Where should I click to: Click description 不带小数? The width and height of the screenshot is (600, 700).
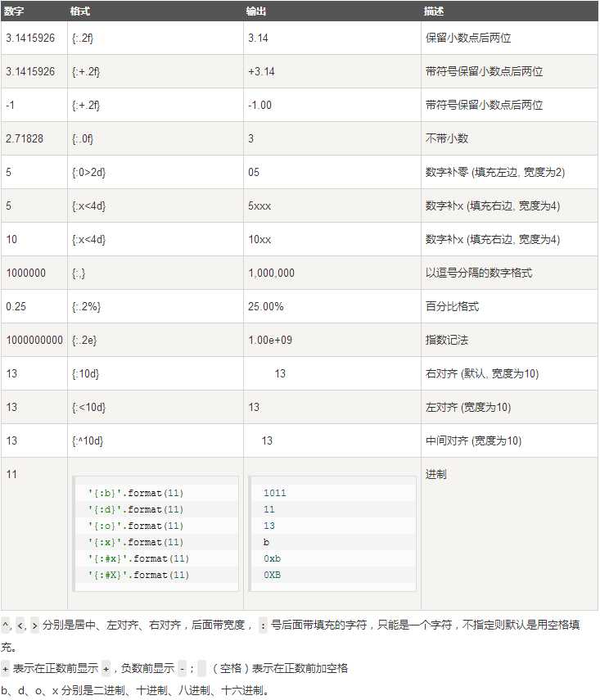click(447, 138)
